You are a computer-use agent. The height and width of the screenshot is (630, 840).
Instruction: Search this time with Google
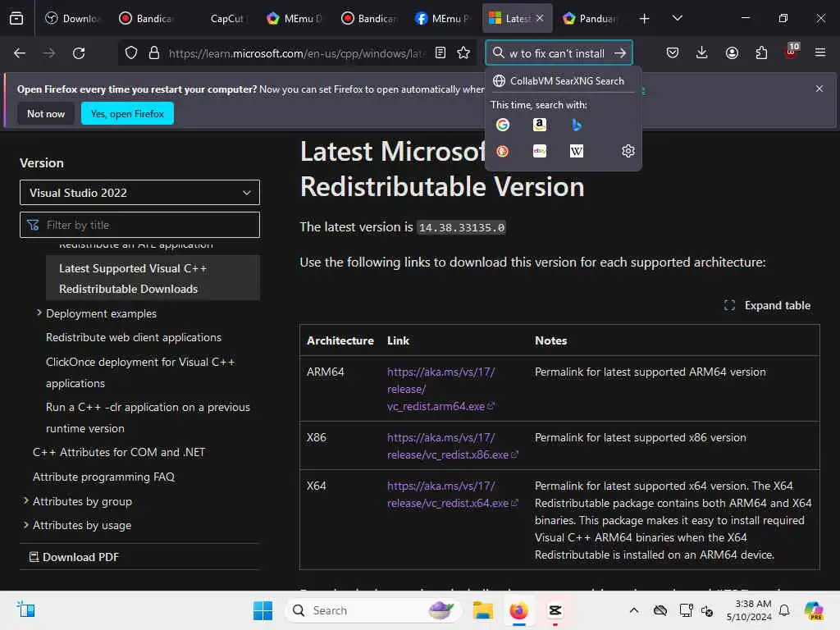coord(503,125)
